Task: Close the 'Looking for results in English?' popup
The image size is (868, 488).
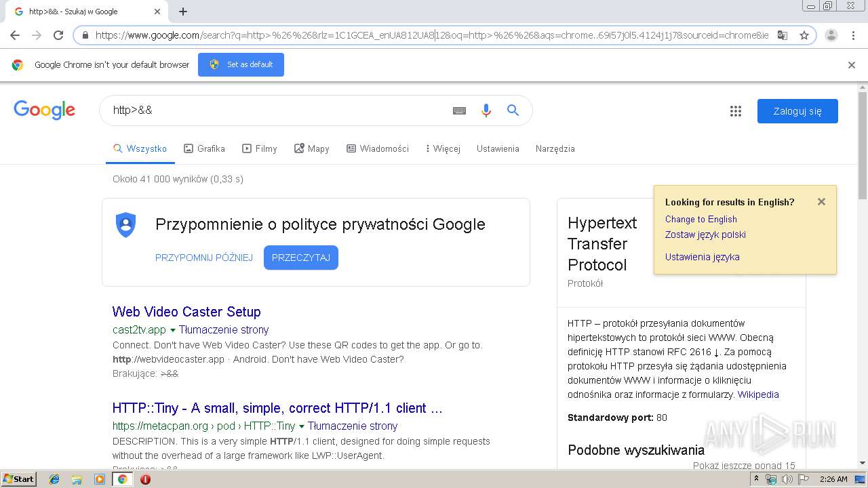Action: pyautogui.click(x=821, y=202)
